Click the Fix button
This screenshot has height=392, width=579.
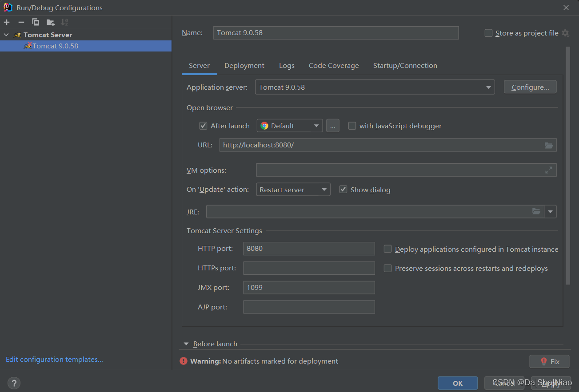[549, 361]
